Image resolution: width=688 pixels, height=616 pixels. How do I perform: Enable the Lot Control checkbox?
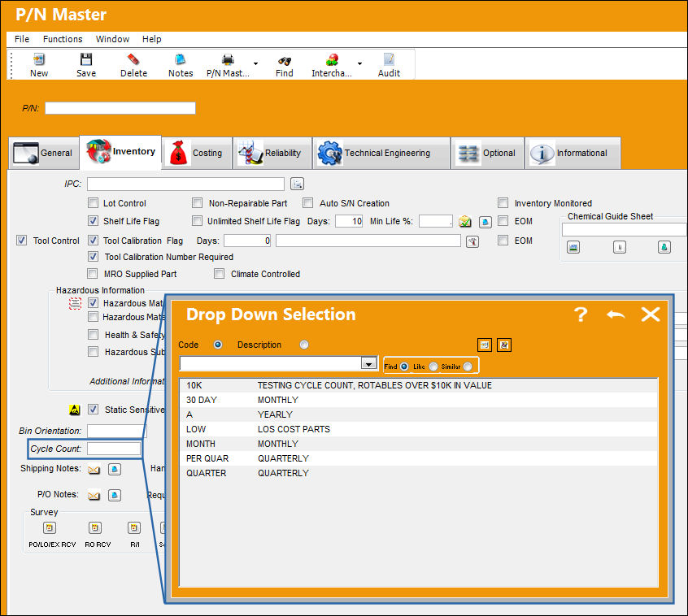93,202
